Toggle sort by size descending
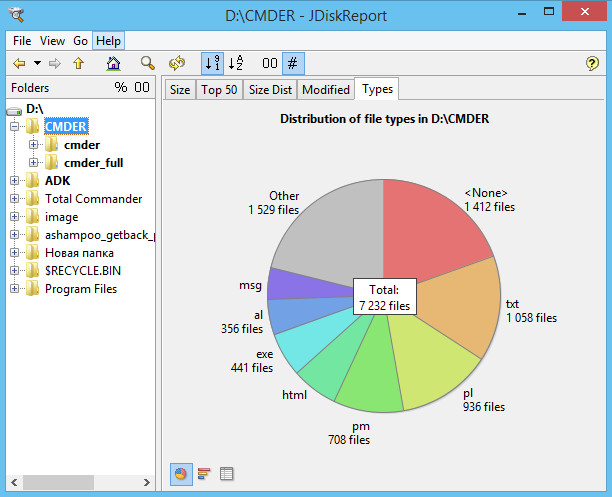Viewport: 612px width, 497px height. point(212,63)
